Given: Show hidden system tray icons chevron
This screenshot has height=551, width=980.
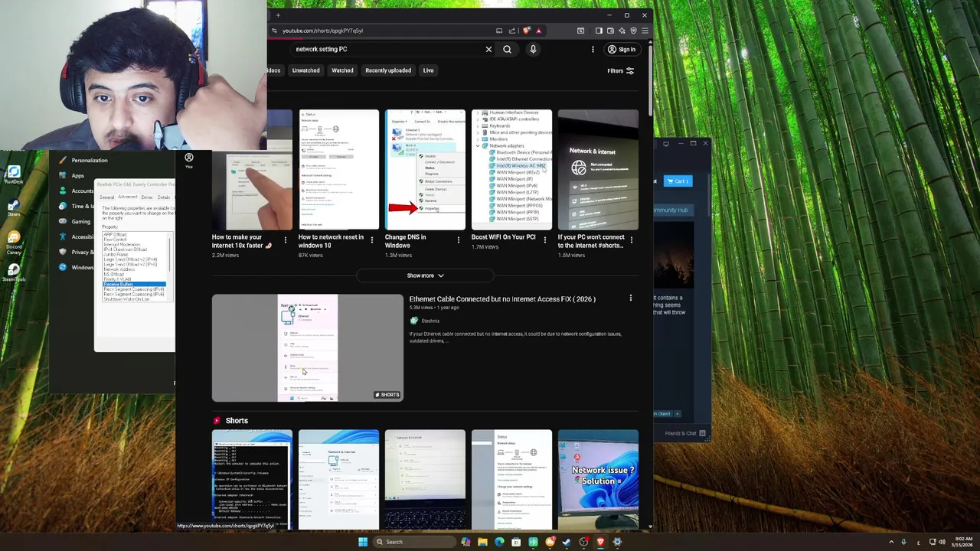Looking at the screenshot, I should (x=891, y=542).
